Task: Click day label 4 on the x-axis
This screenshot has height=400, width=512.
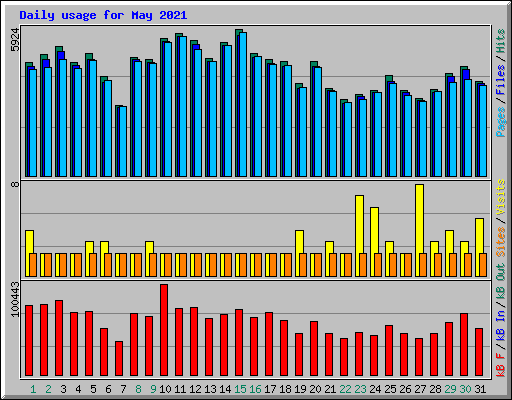Action: coord(78,389)
